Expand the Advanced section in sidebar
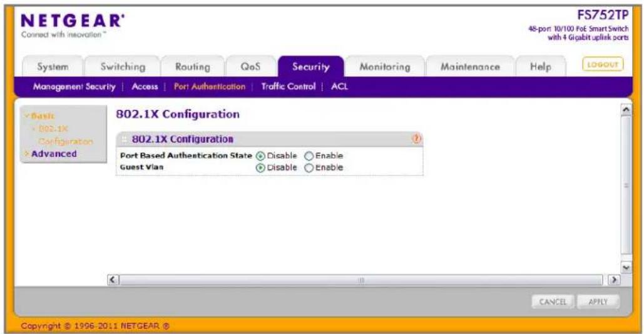The width and height of the screenshot is (644, 334). (51, 154)
